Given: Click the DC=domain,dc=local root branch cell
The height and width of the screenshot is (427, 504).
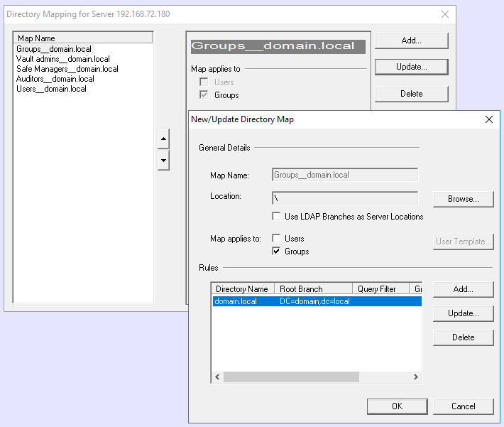Looking at the screenshot, I should coord(314,301).
